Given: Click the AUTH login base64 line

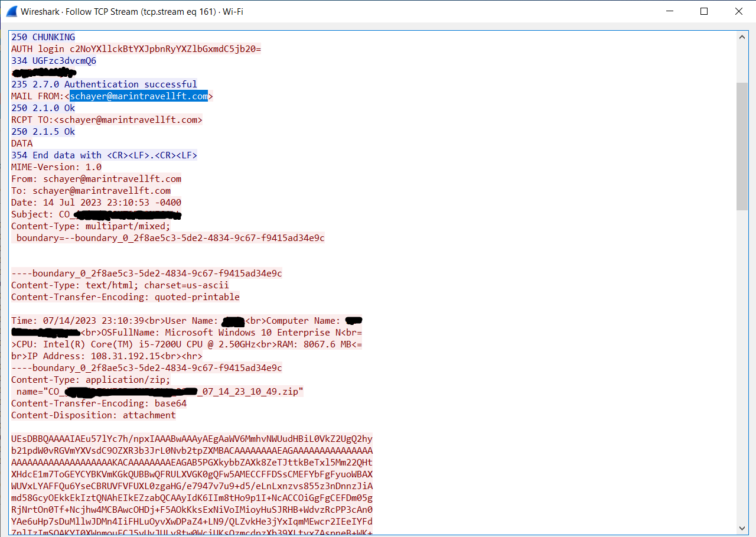Looking at the screenshot, I should [136, 49].
